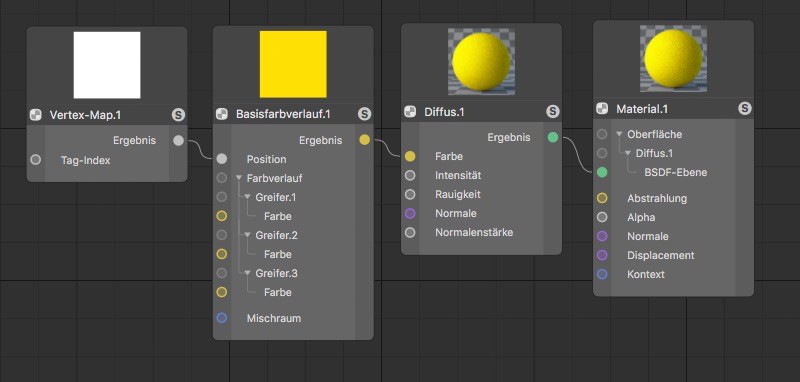The width and height of the screenshot is (800, 382).
Task: Click the checker icon beside Diffus.1 title
Action: (x=410, y=112)
